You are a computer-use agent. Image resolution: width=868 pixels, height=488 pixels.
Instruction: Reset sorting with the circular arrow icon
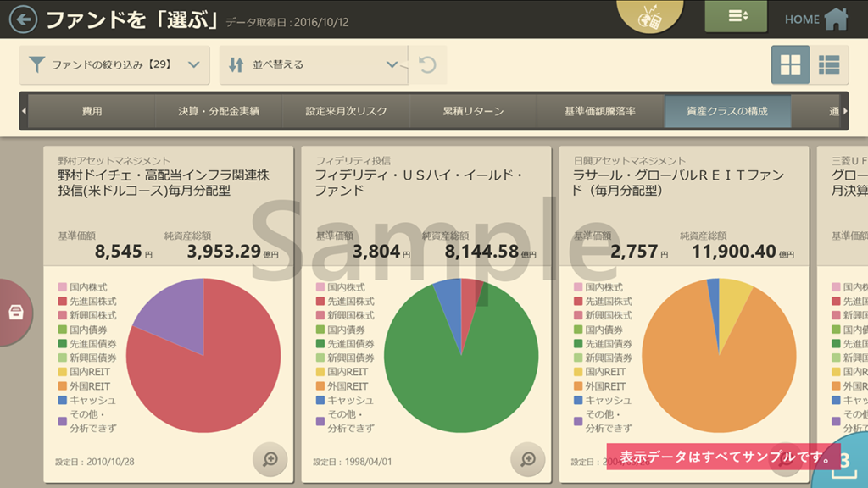pyautogui.click(x=427, y=64)
